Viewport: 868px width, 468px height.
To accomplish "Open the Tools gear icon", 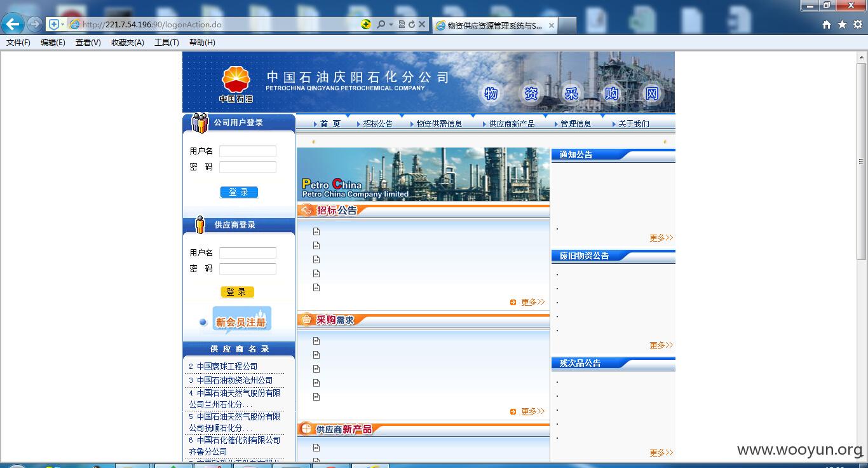I will 857,25.
